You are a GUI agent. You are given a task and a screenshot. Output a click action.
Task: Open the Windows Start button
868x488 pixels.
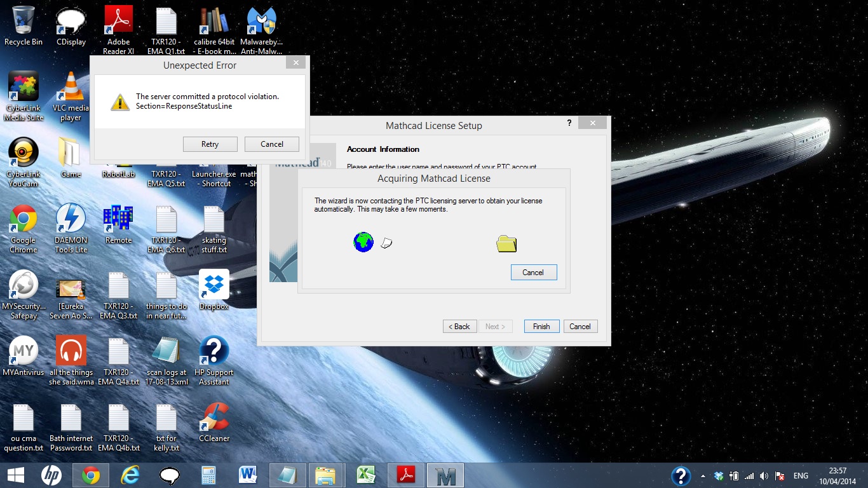pyautogui.click(x=15, y=475)
